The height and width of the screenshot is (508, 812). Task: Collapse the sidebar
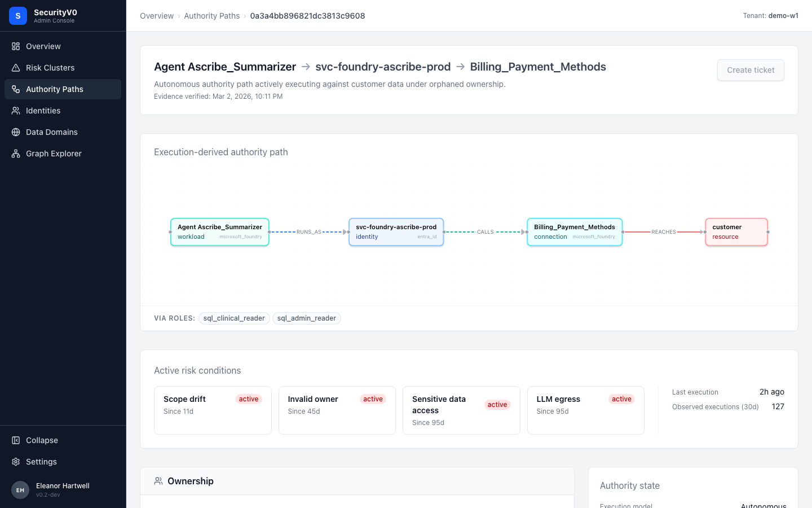[63, 440]
